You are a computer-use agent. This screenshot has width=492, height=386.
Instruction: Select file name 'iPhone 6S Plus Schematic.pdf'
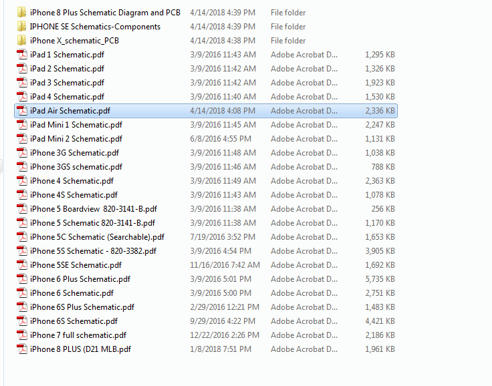point(82,307)
